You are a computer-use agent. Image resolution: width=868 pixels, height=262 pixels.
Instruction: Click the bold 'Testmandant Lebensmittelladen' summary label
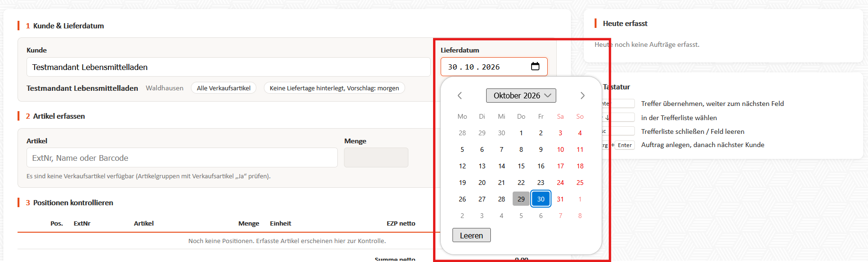click(x=82, y=88)
